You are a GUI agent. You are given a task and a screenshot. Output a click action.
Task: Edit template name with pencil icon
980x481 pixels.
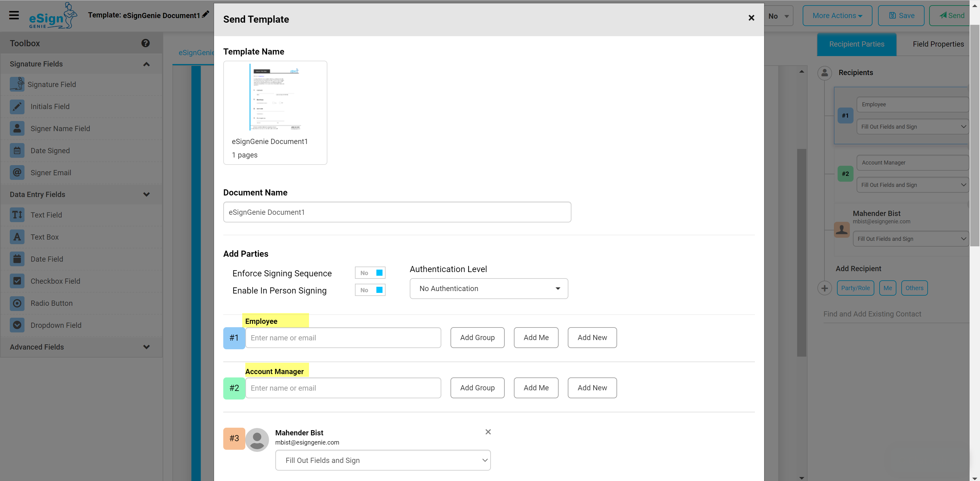(x=205, y=14)
